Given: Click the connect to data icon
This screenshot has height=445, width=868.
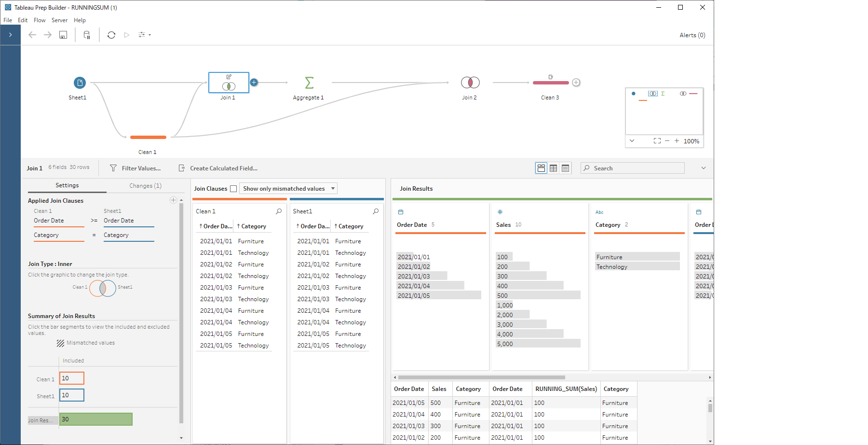Looking at the screenshot, I should point(87,35).
